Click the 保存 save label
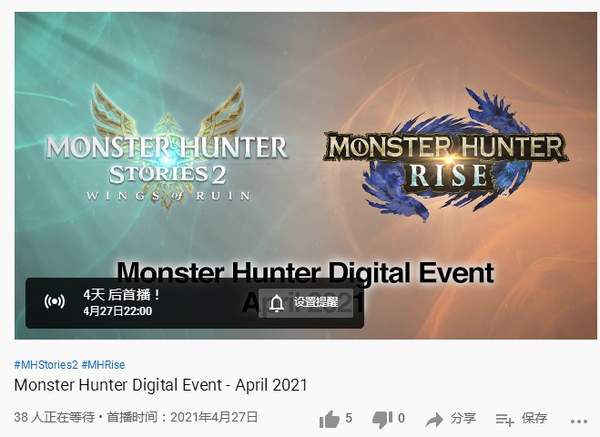This screenshot has height=437, width=600. tap(534, 418)
